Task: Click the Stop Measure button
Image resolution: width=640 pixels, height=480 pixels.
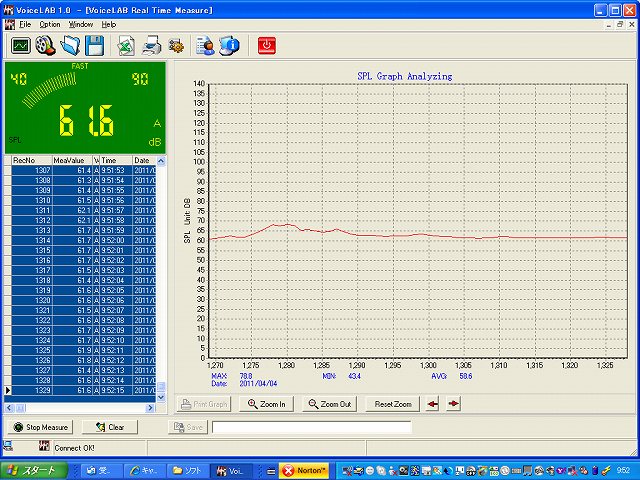Action: [x=40, y=427]
